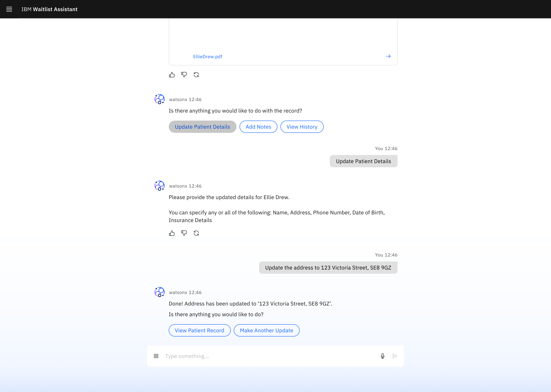This screenshot has height=392, width=551.
Task: Thumbs up the EllieDrew.pdf message
Action: pos(172,75)
